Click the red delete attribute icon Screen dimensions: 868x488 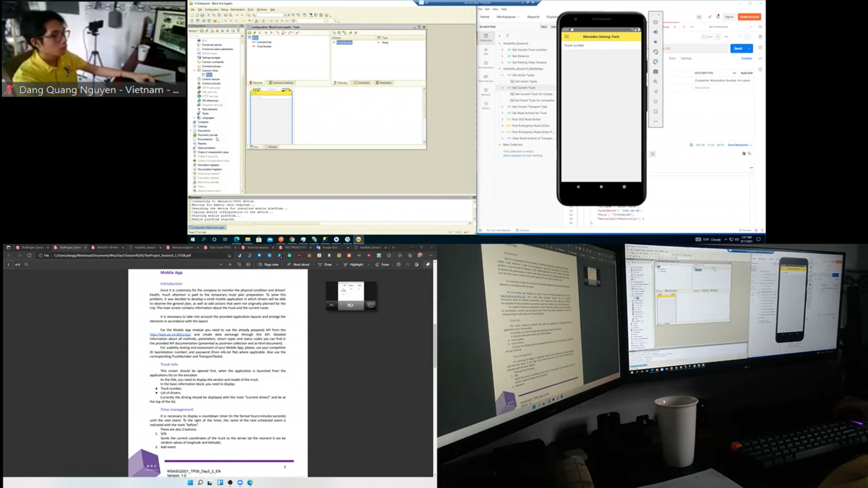click(x=356, y=33)
